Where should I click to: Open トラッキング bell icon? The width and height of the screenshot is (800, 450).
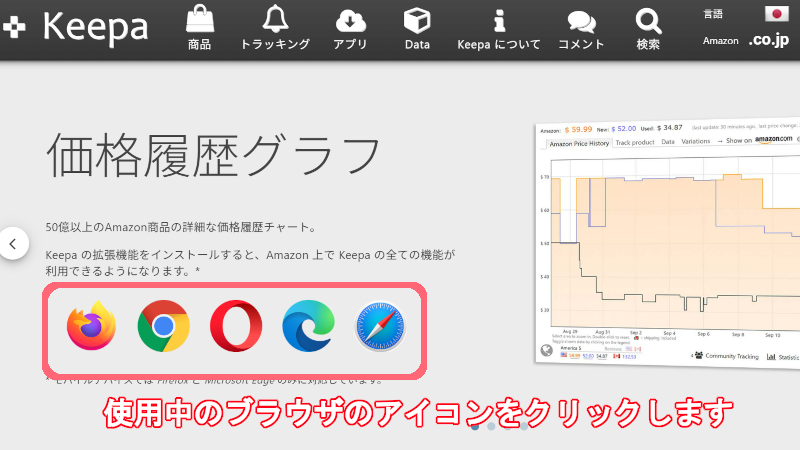(275, 29)
